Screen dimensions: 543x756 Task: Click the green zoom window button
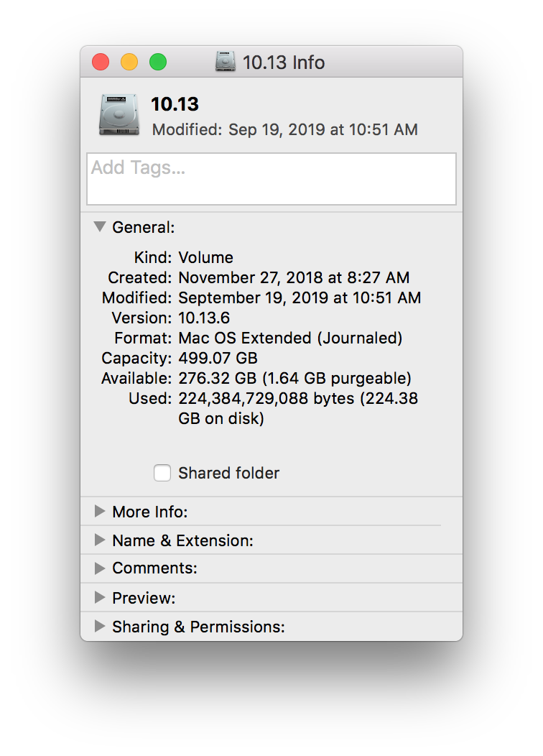158,63
